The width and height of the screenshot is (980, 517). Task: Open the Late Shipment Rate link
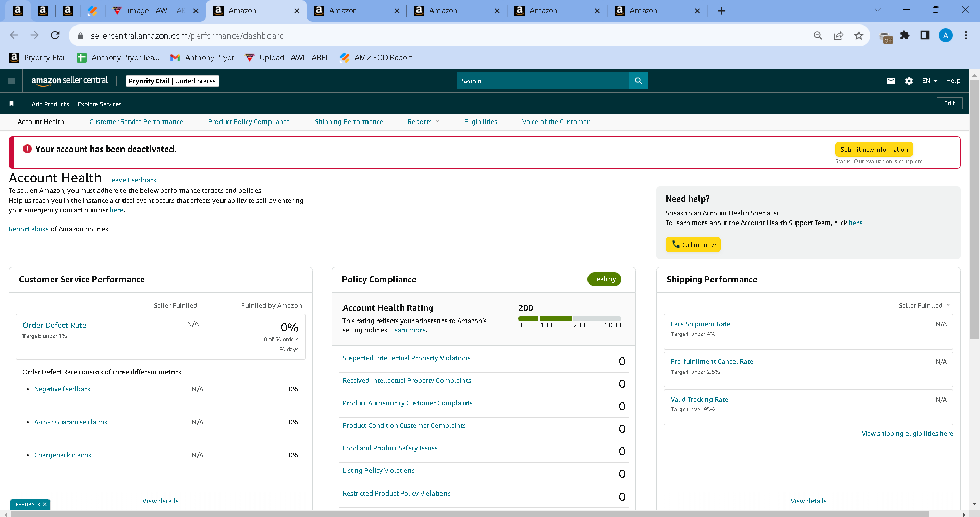coord(700,324)
